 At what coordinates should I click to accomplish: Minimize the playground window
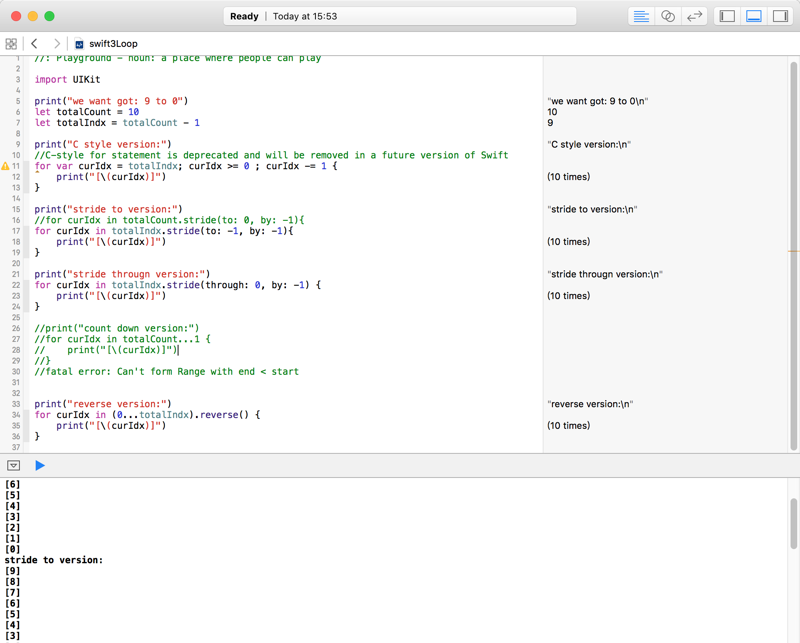tap(33, 16)
